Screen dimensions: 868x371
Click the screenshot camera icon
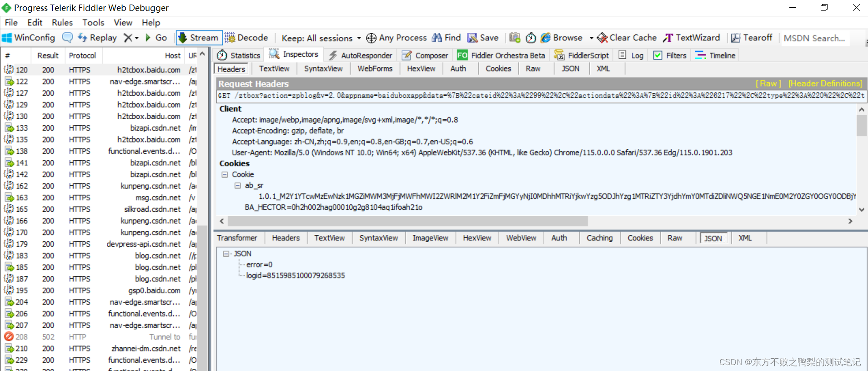coord(515,38)
